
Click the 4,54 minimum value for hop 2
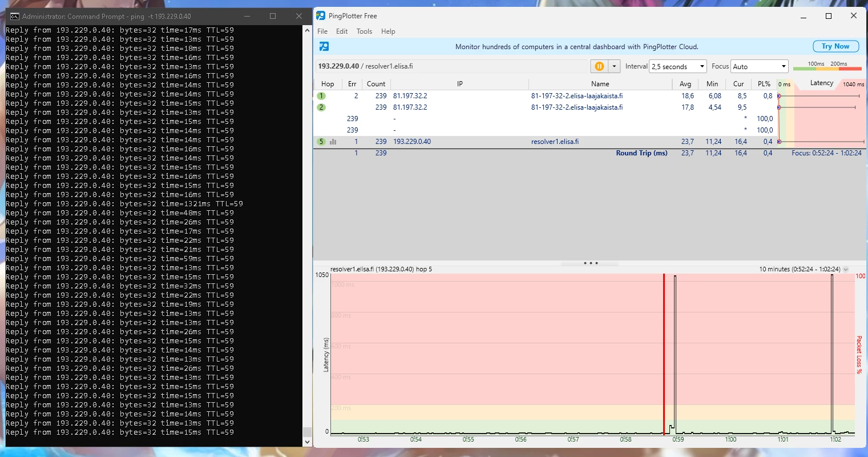click(x=715, y=107)
